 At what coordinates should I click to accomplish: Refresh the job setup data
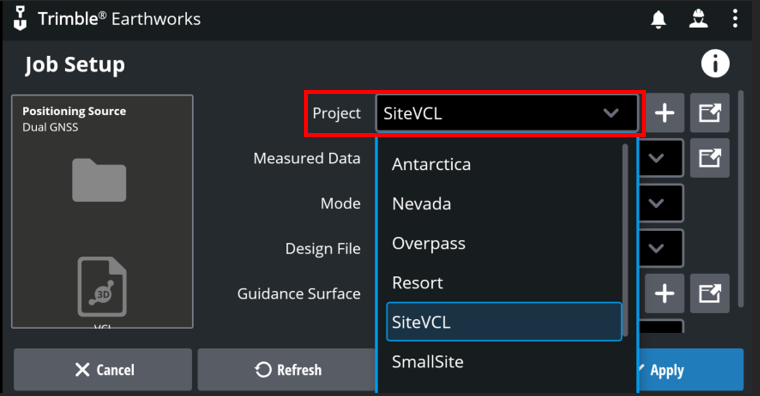coord(287,370)
